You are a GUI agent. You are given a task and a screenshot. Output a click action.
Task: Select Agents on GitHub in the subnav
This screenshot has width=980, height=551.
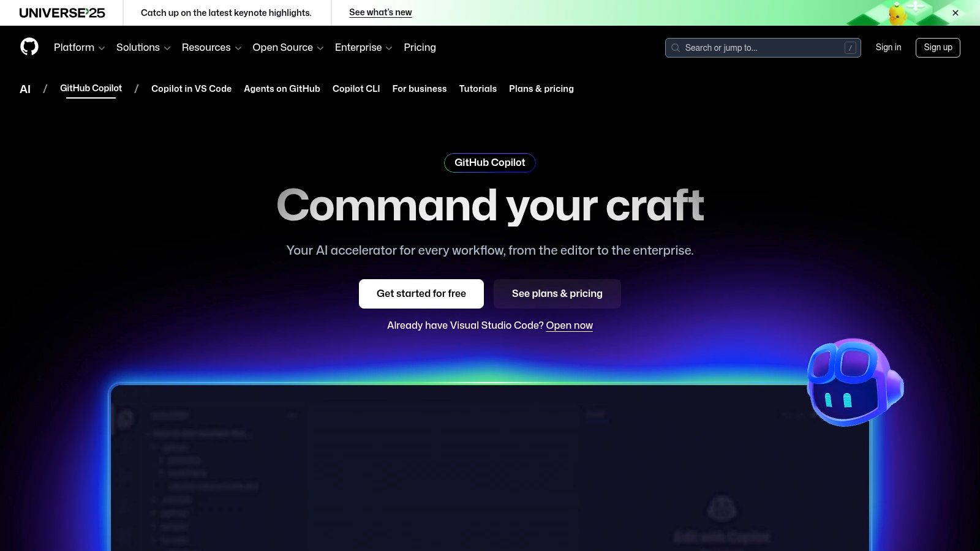(282, 89)
